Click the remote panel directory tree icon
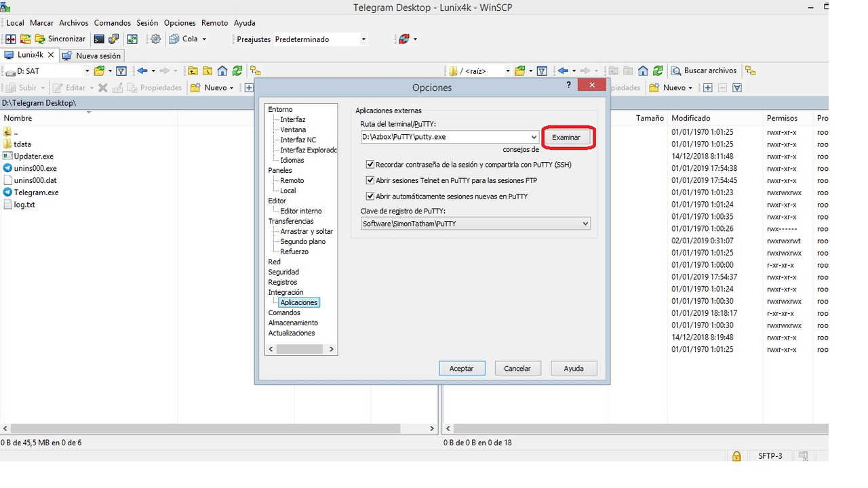The height and width of the screenshot is (488, 868). 750,70
